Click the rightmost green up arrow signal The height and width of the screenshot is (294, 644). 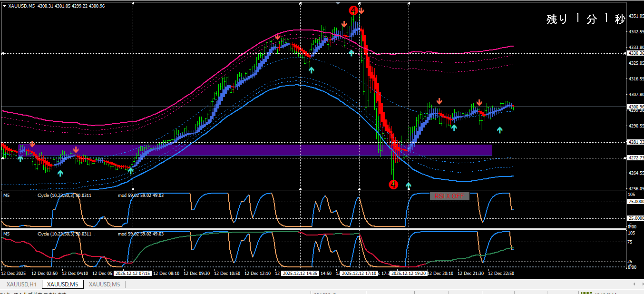point(500,130)
